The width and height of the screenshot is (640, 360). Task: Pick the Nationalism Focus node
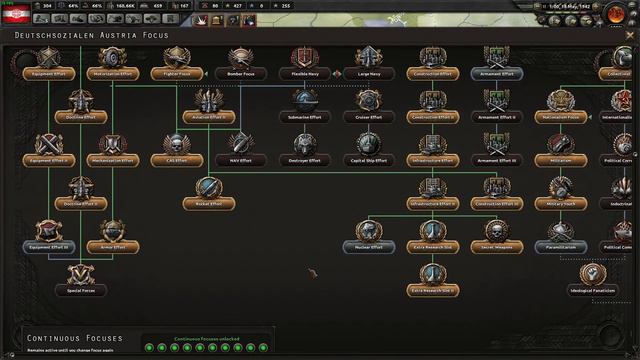click(561, 117)
